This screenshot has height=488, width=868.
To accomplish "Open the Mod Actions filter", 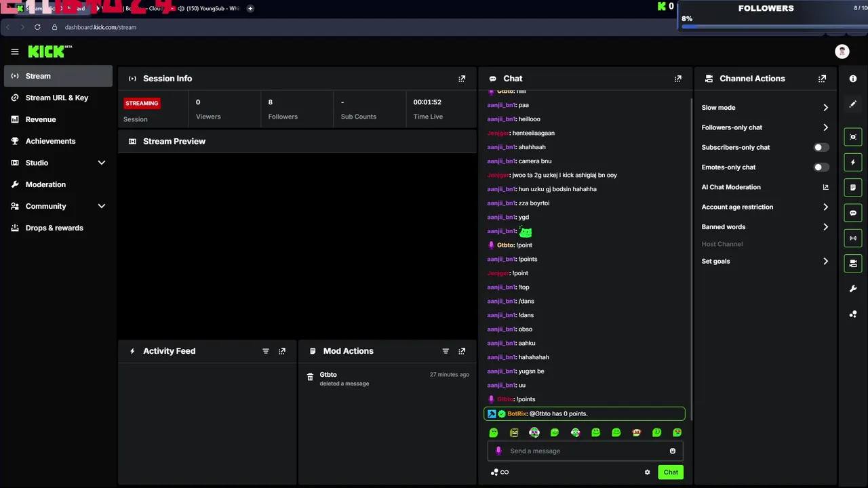I will [446, 351].
